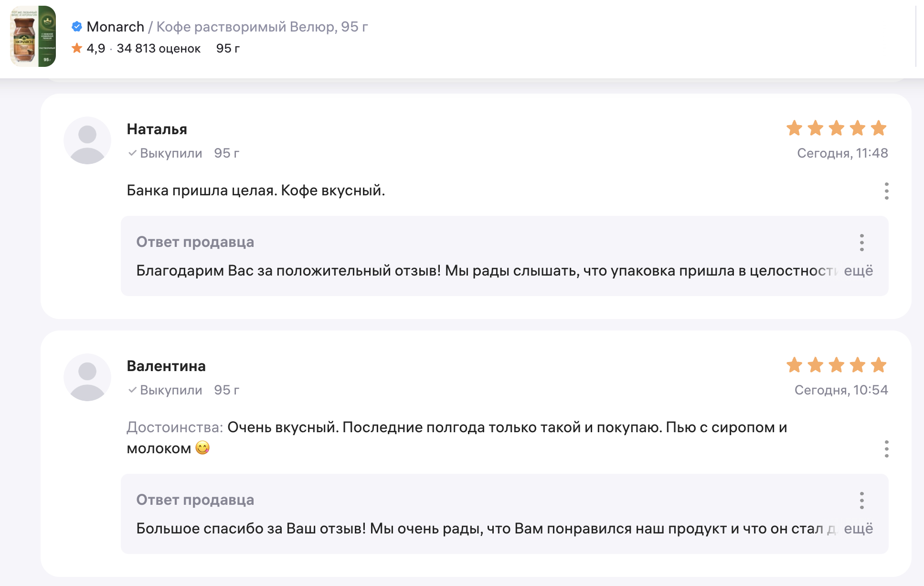Open the 34 813 оценок ratings count
Viewport: 924px width, 586px height.
coord(159,48)
